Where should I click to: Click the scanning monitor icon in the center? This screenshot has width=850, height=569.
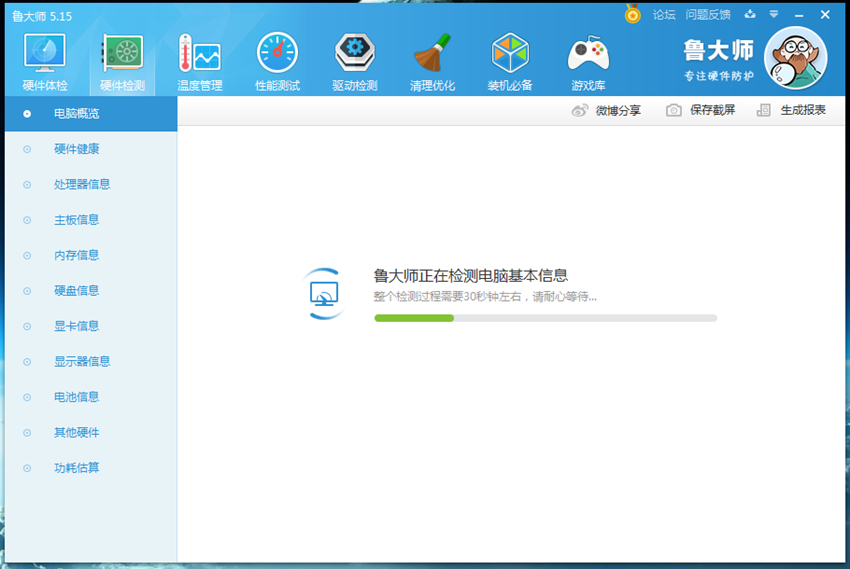pyautogui.click(x=324, y=294)
